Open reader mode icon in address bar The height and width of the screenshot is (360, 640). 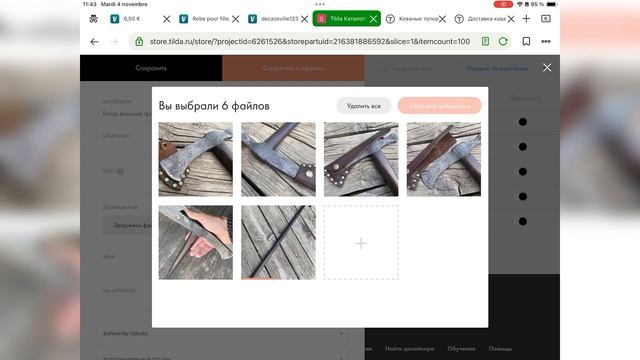pos(485,41)
